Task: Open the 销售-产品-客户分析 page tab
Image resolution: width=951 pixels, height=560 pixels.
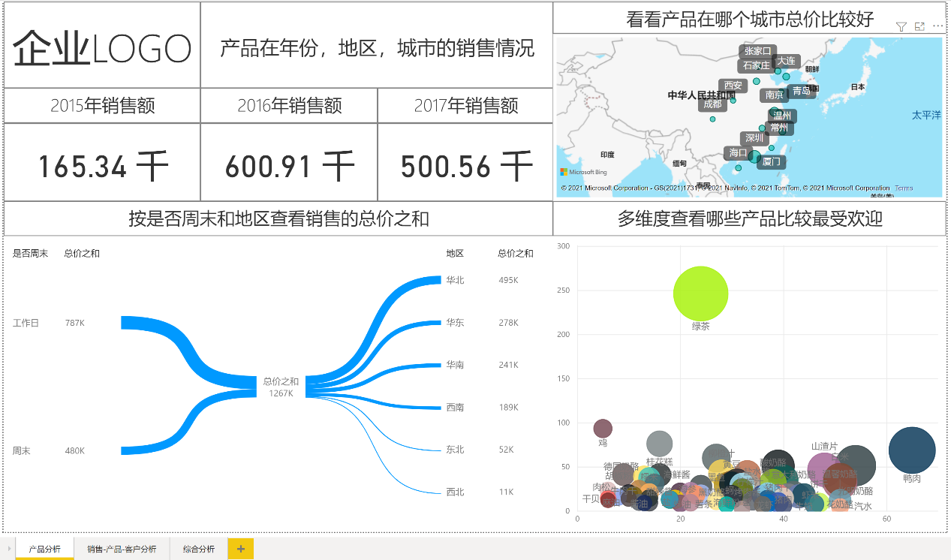Action: [122, 549]
